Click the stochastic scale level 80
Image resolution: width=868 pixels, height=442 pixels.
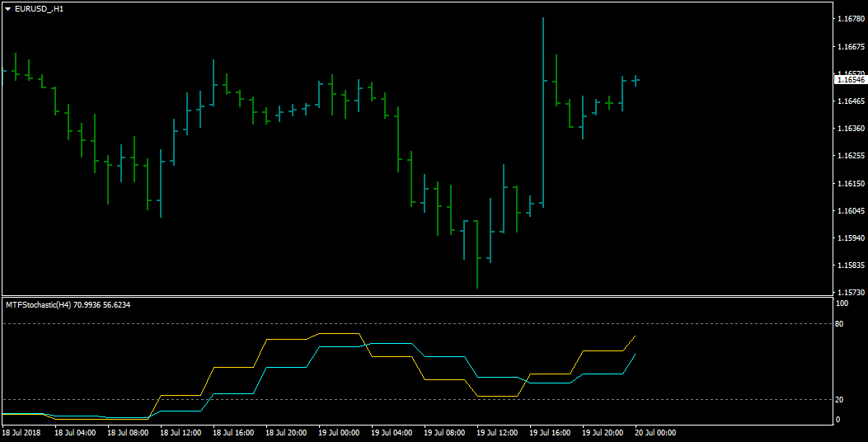pos(840,323)
